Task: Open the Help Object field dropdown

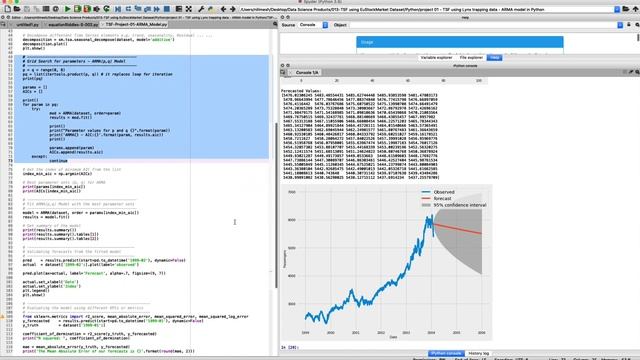Action: pyautogui.click(x=620, y=25)
